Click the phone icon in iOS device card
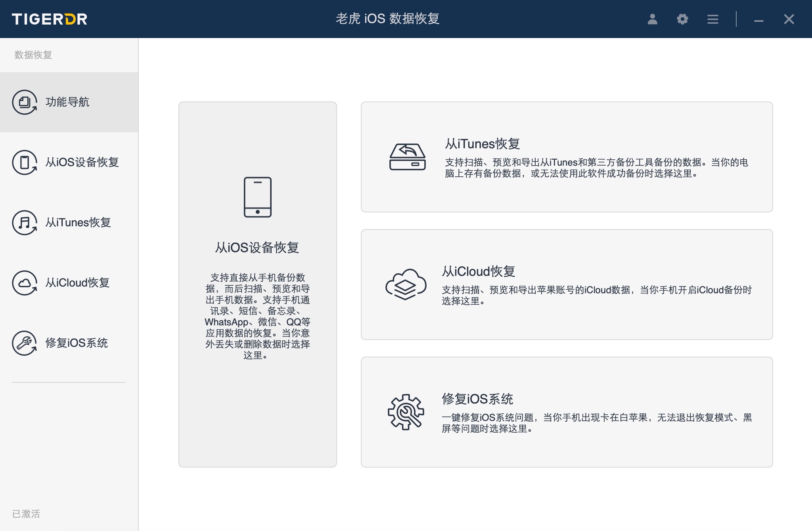This screenshot has height=531, width=812. pyautogui.click(x=257, y=197)
